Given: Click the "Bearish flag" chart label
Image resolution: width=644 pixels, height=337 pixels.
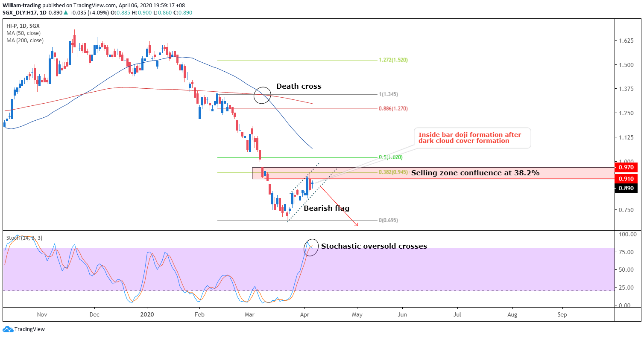Looking at the screenshot, I should tap(326, 208).
